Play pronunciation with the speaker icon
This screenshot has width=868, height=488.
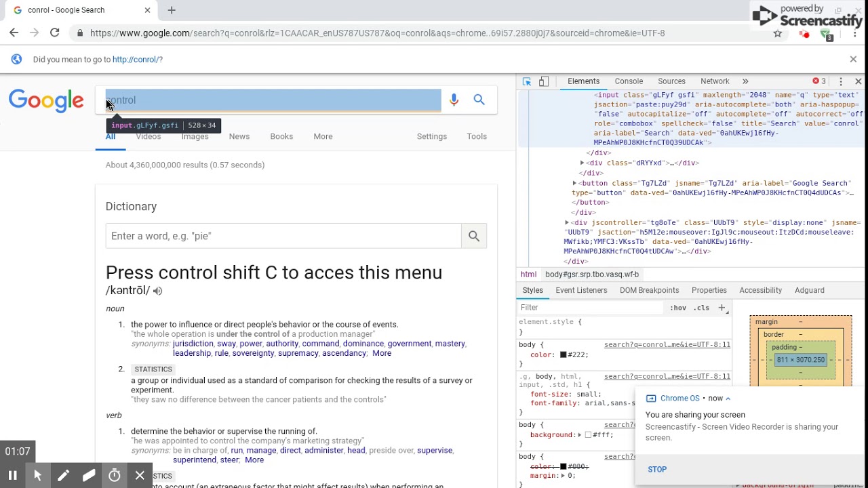pos(157,291)
